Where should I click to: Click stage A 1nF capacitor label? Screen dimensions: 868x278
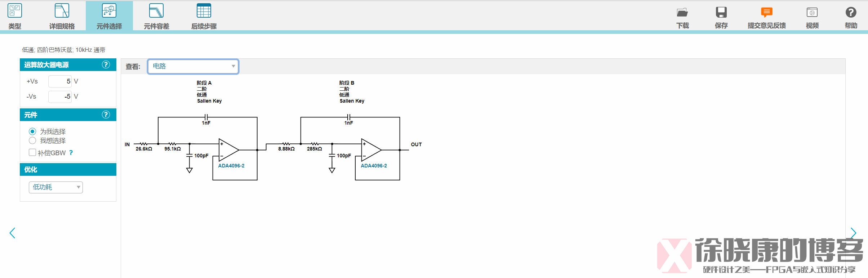coord(206,123)
